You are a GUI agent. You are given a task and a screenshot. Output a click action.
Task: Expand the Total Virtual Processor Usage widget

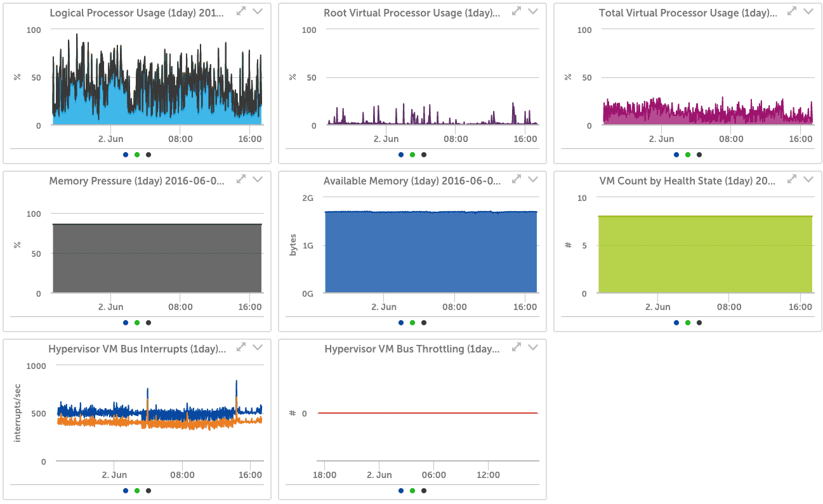[792, 11]
